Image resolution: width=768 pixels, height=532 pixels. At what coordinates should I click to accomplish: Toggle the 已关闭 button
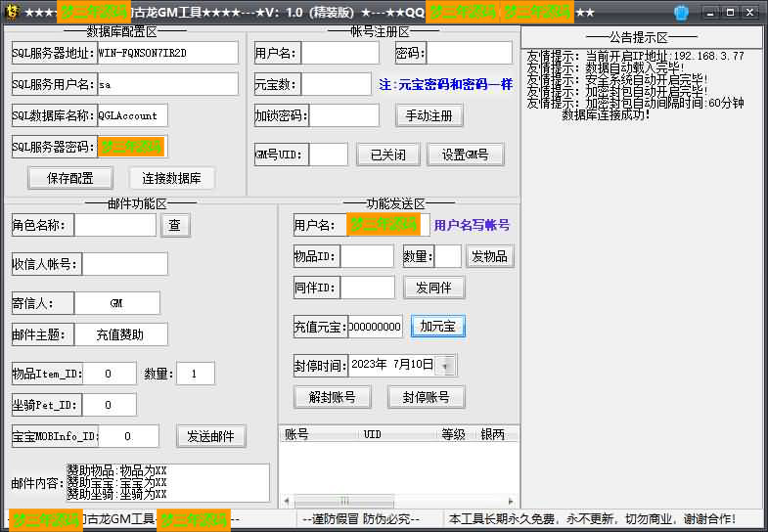[388, 155]
